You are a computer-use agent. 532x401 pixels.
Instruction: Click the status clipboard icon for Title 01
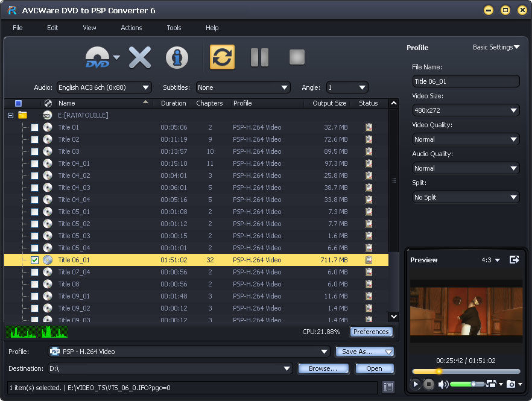[x=369, y=127]
